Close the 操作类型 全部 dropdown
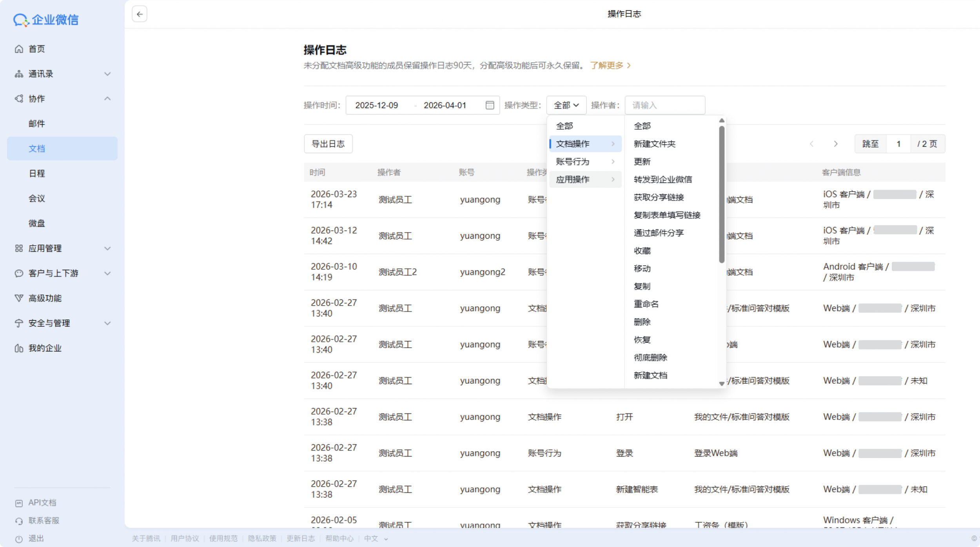The width and height of the screenshot is (980, 547). click(566, 105)
